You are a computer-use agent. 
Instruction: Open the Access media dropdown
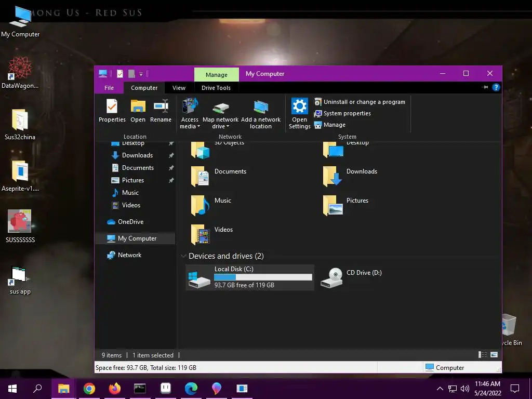pos(190,114)
